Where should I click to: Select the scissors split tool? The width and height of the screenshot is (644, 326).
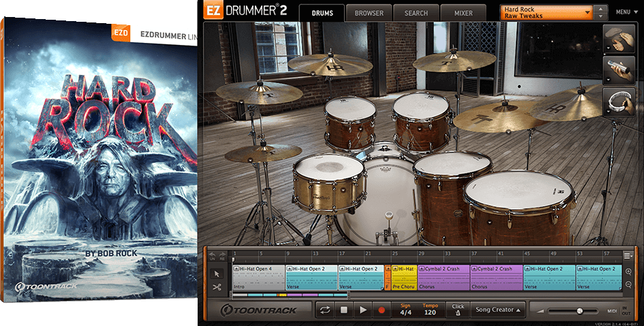click(217, 287)
